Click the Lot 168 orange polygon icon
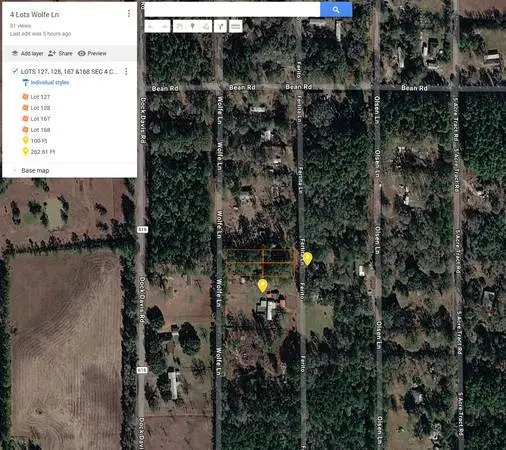506x450 pixels. point(25,130)
